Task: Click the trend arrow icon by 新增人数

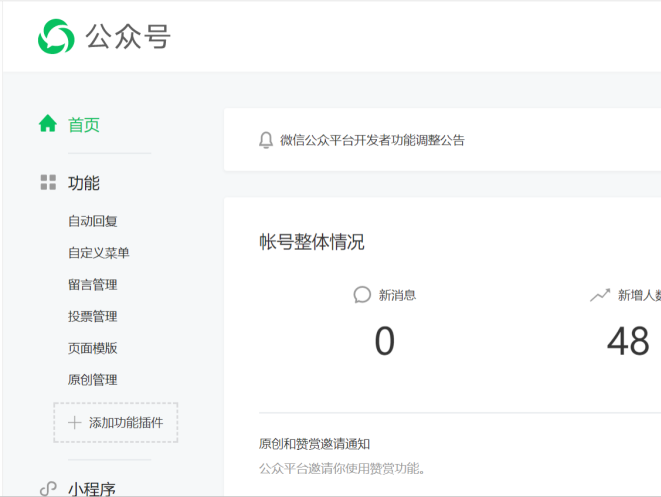Action: click(x=600, y=295)
